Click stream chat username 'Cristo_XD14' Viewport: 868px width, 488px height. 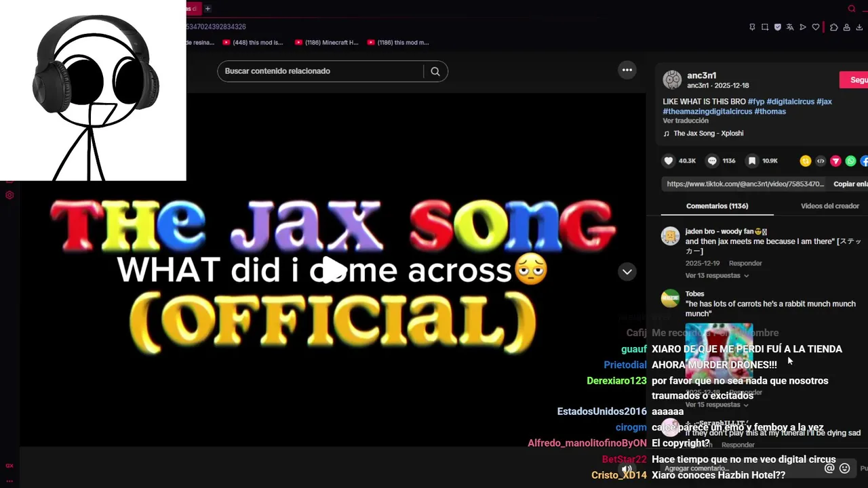(x=619, y=475)
